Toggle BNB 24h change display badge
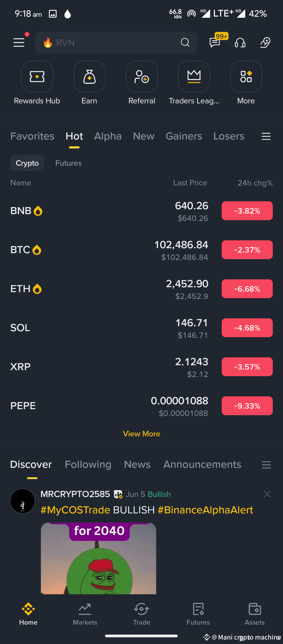 click(247, 211)
